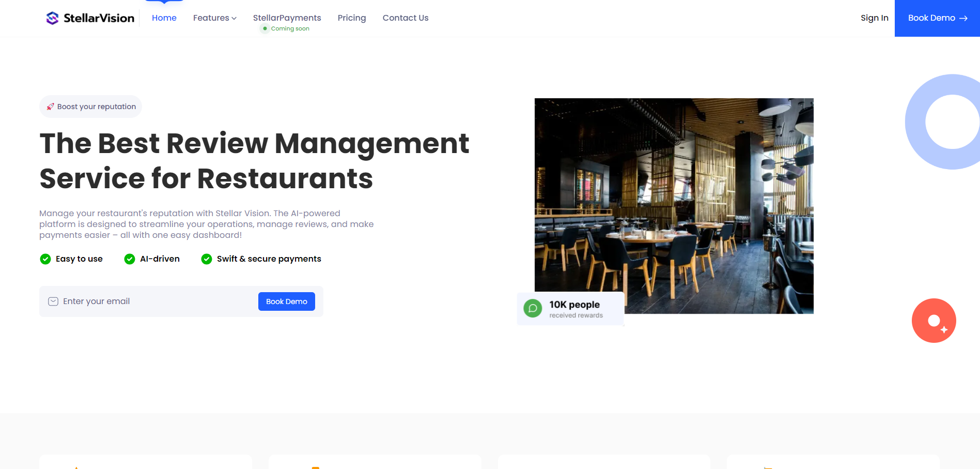Click the chevron next to Features

tap(234, 18)
